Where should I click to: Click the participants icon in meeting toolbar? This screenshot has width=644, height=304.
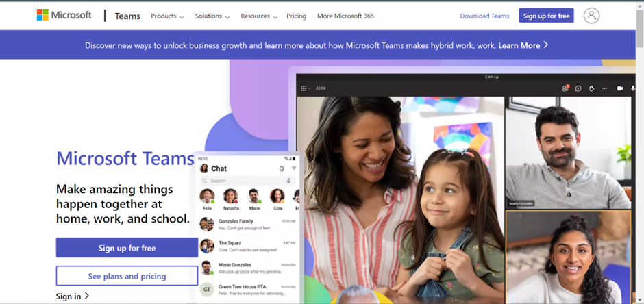tap(565, 88)
